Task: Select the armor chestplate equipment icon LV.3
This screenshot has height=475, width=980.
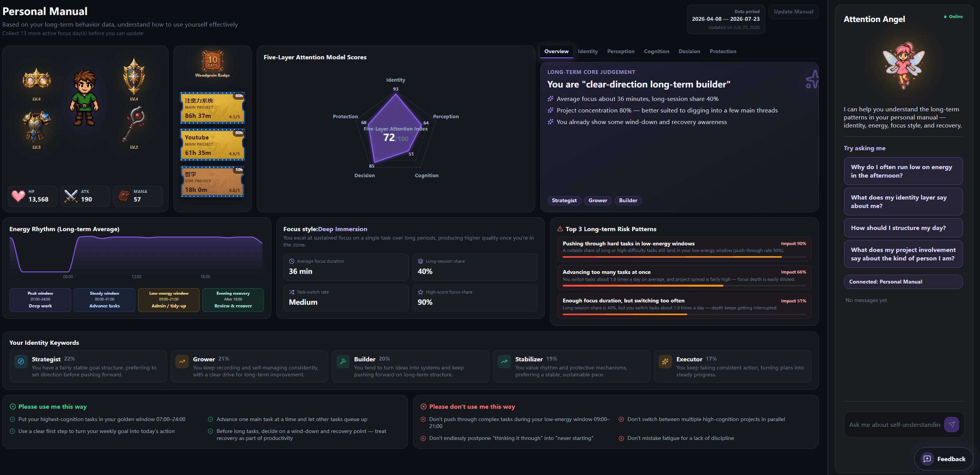Action: click(37, 126)
